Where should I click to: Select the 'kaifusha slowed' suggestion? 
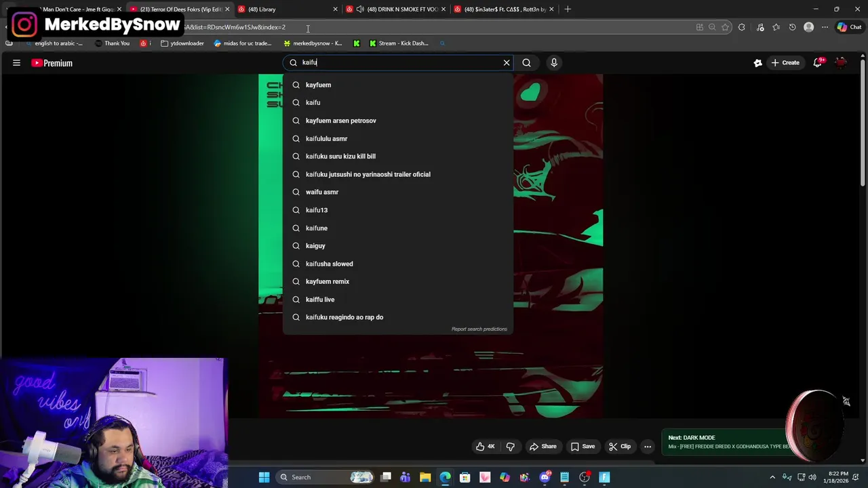[398, 264]
